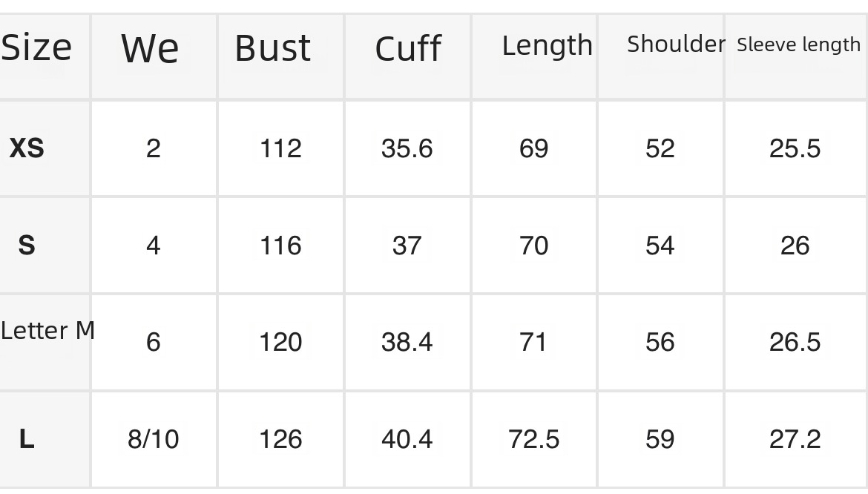
Task: Click the Bust column header
Action: tap(273, 48)
